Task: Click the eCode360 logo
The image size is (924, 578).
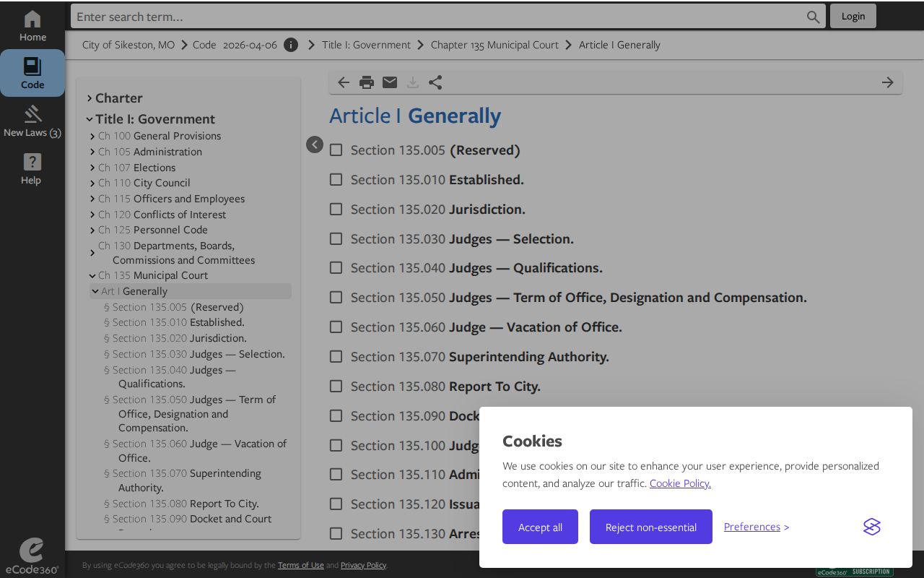Action: pos(31,557)
